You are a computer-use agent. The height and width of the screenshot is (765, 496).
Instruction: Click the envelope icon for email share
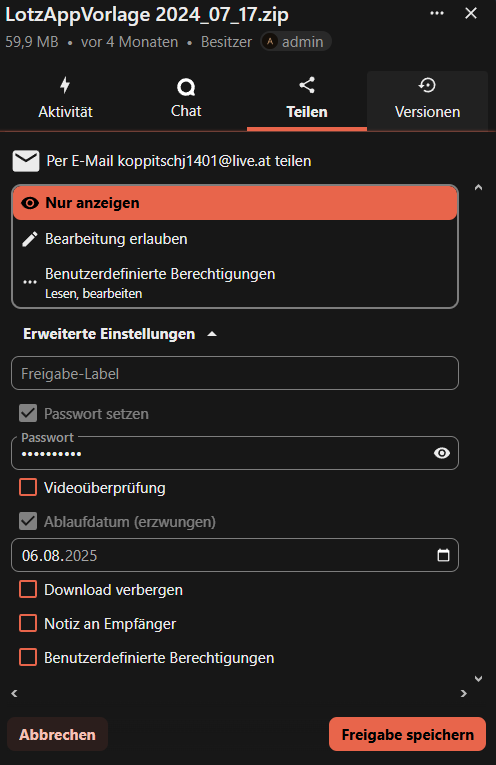click(x=26, y=161)
